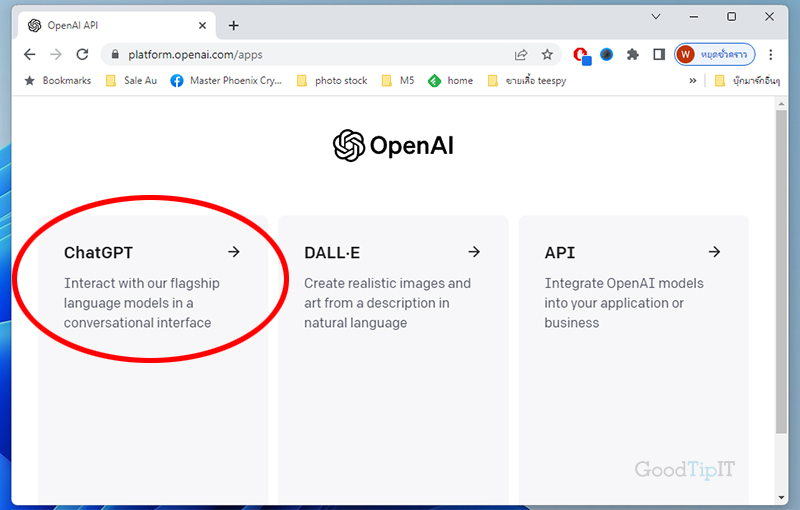The width and height of the screenshot is (800, 510).
Task: Open the Sale Au bookmark folder
Action: click(x=131, y=81)
